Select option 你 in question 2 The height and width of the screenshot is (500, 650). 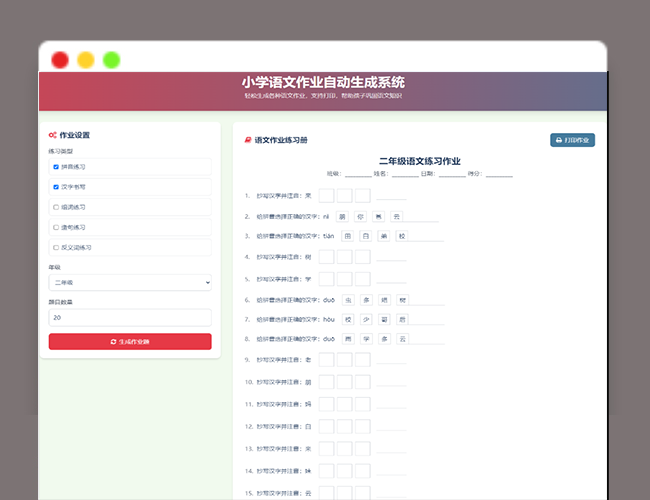[360, 216]
